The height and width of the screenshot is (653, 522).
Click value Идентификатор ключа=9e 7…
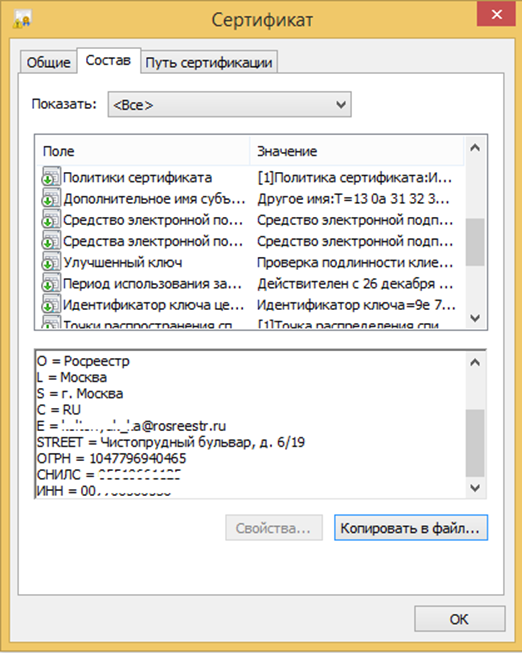pos(356,305)
